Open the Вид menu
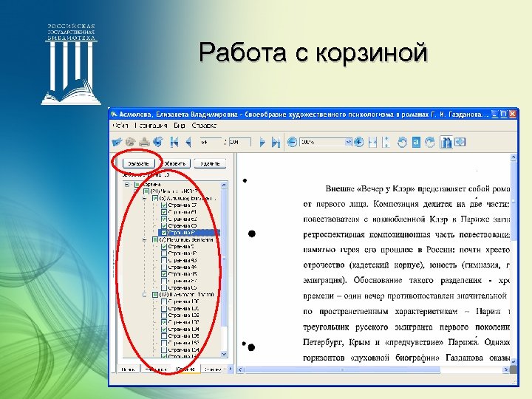The width and height of the screenshot is (532, 399). pos(180,126)
